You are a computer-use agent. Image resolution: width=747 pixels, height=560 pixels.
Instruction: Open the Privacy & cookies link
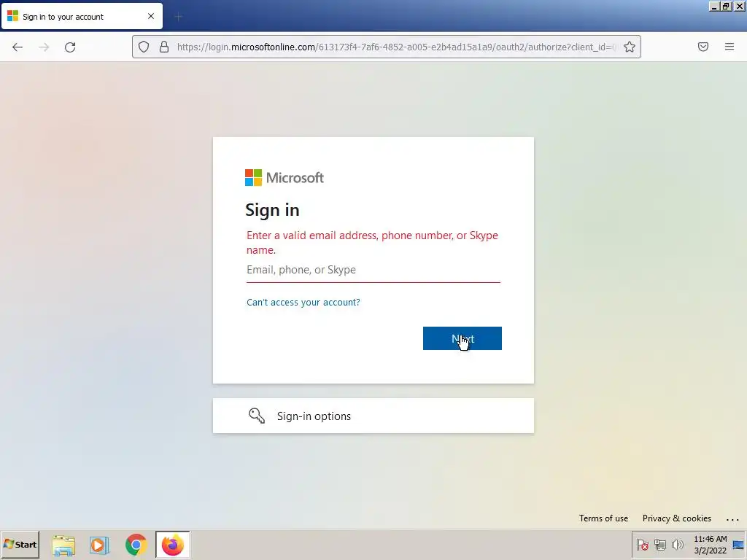[x=676, y=518]
